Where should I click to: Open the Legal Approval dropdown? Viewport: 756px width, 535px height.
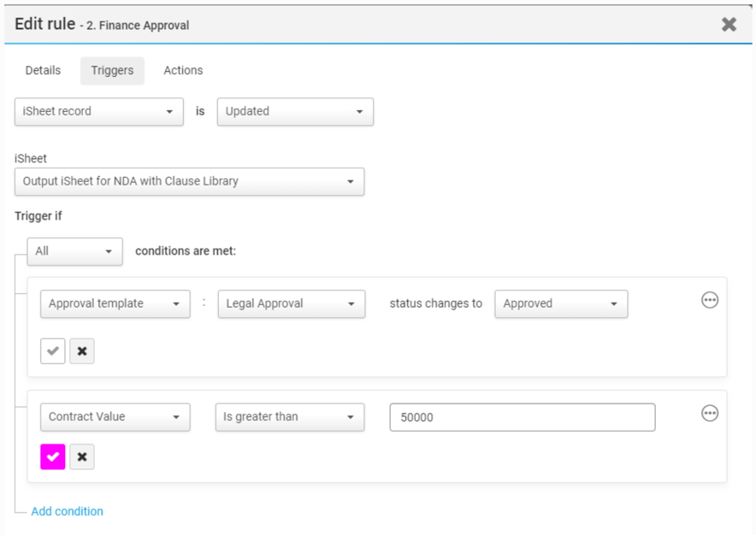click(291, 304)
